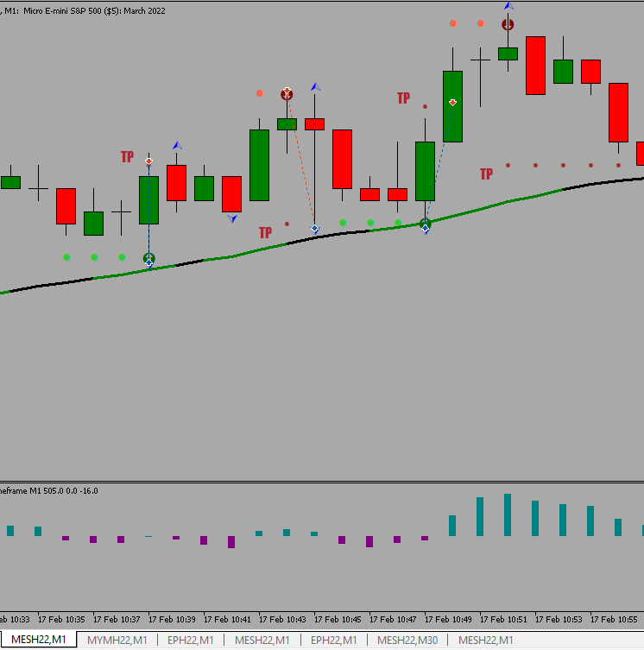This screenshot has height=650, width=644.
Task: Open the MESH22,M30 chart tab
Action: click(x=407, y=640)
